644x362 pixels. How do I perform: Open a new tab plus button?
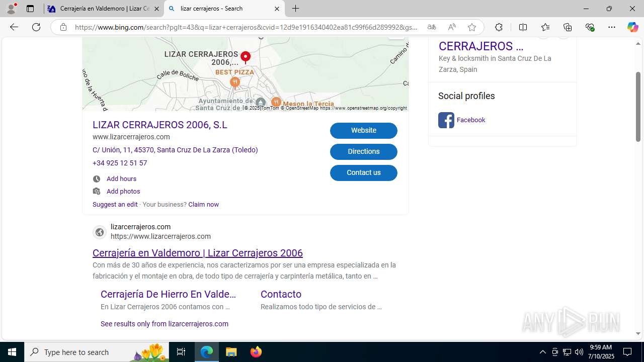tap(296, 9)
